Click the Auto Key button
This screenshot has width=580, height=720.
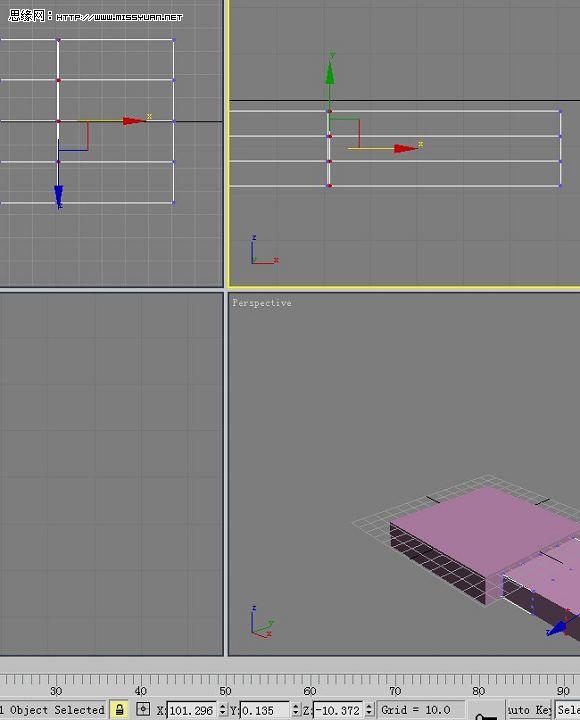pos(529,710)
